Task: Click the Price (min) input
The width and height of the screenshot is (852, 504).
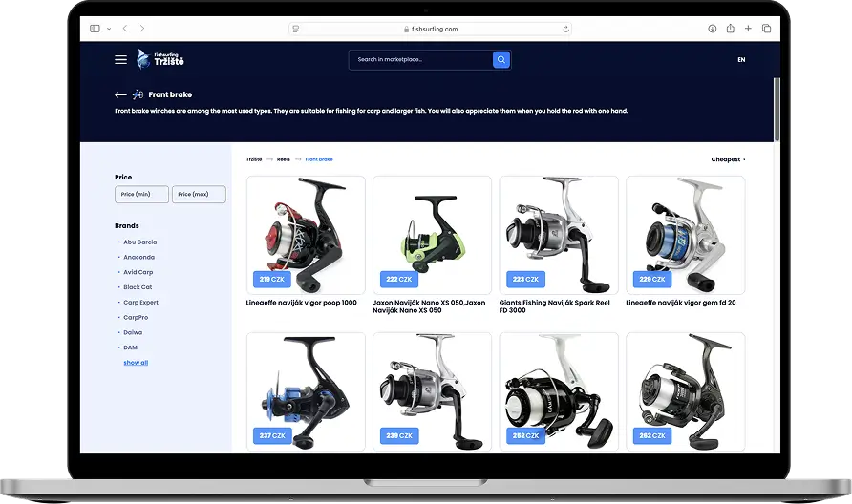Action: (x=141, y=194)
